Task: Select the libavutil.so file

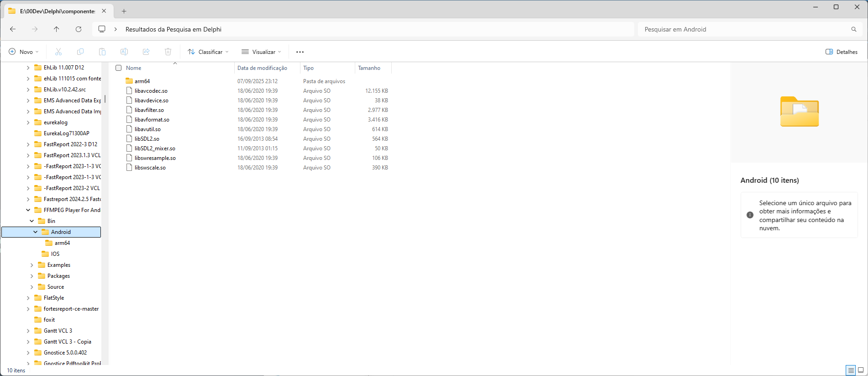Action: (147, 129)
